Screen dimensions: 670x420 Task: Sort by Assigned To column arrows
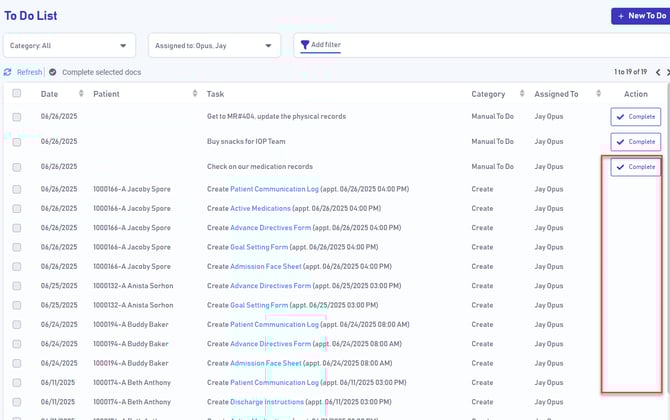(598, 93)
